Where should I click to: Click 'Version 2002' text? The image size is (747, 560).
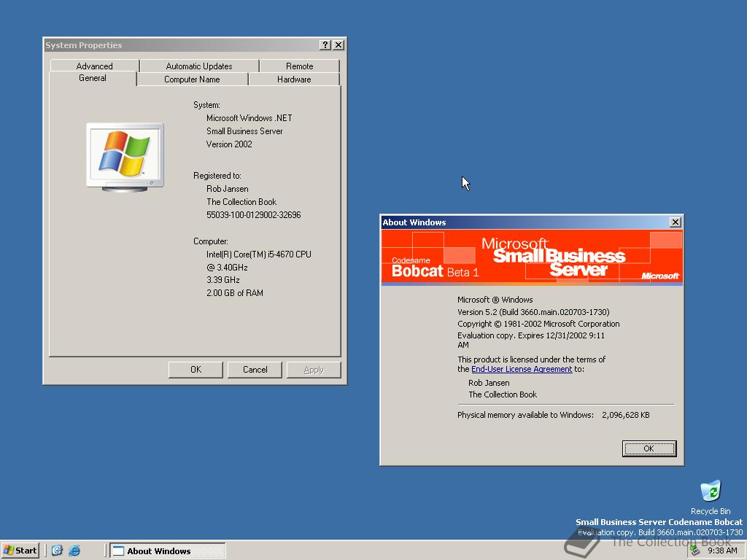click(x=229, y=144)
